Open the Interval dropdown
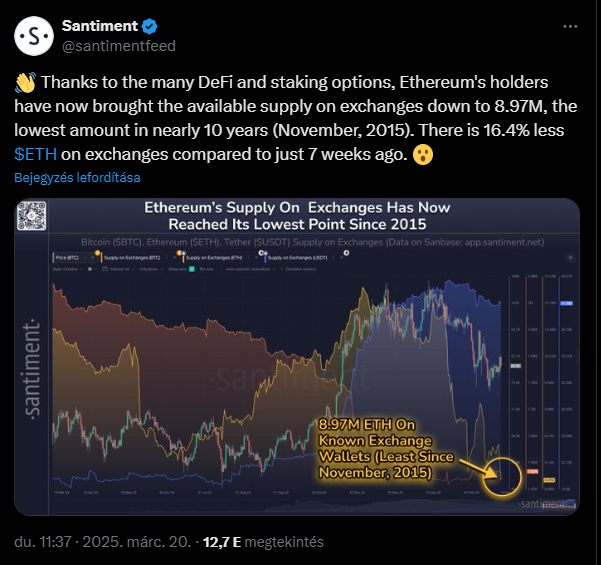Viewport: 601px width, 565px height. click(117, 269)
